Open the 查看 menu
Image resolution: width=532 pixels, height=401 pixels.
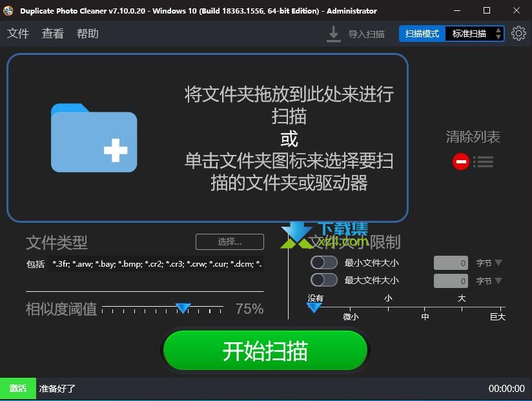pos(53,34)
